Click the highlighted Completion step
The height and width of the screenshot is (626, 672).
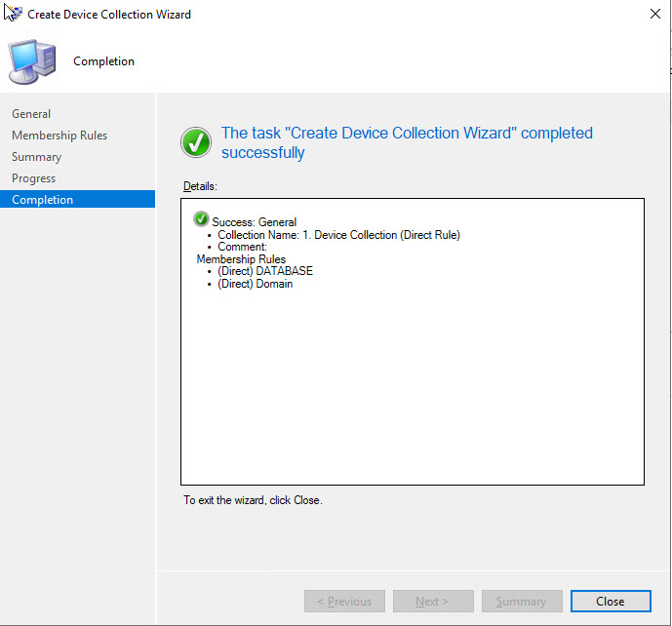pos(43,200)
